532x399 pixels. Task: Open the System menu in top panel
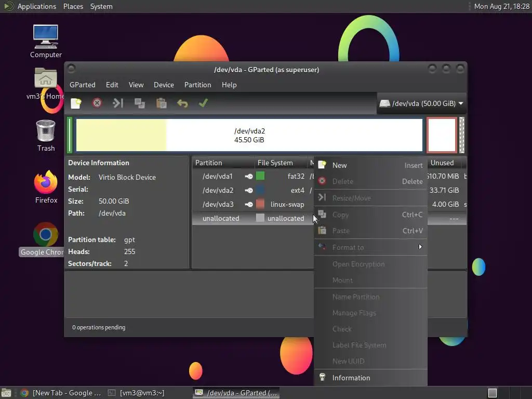tap(101, 6)
